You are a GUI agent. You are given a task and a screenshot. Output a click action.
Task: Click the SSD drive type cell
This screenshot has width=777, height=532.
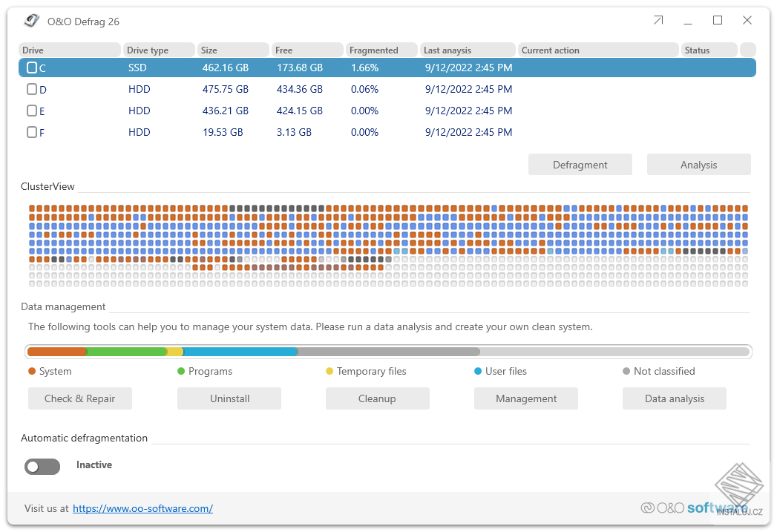click(x=137, y=68)
